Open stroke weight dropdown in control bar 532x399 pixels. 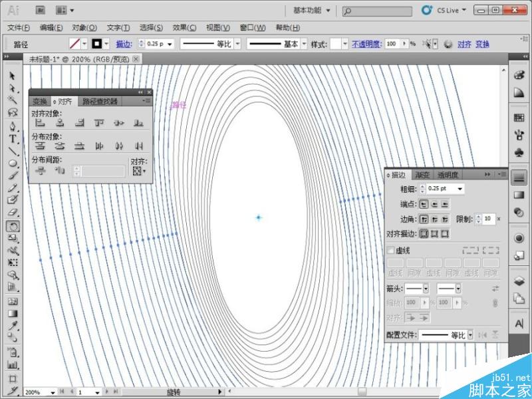click(170, 44)
